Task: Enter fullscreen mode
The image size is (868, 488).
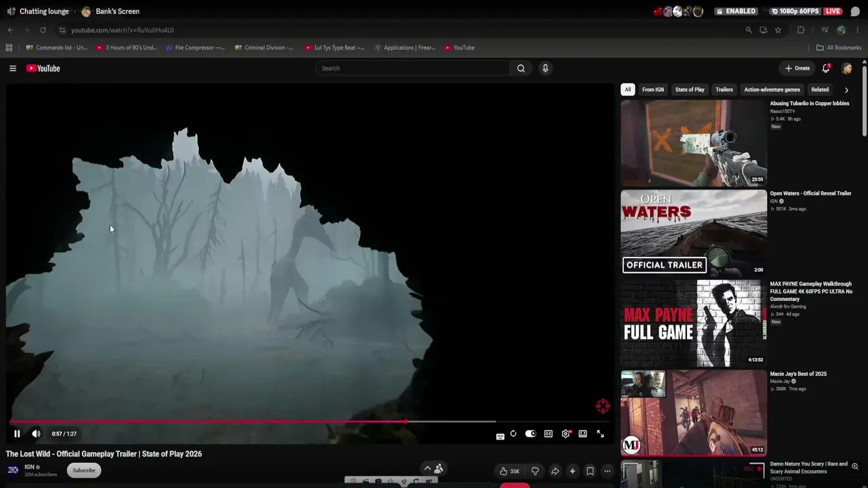Action: click(600, 434)
